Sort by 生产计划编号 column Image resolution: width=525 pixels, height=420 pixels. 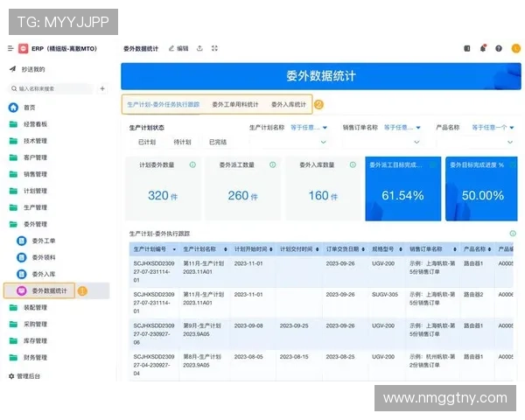pos(174,249)
